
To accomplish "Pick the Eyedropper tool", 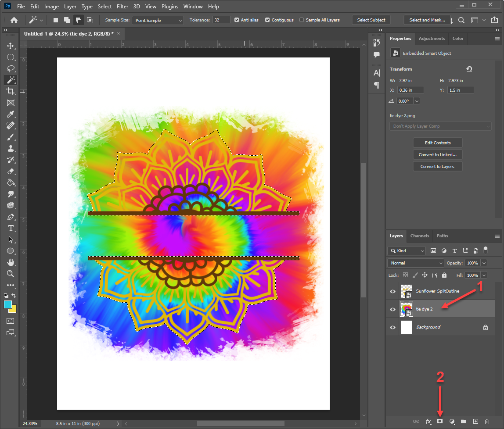I will coord(11,114).
